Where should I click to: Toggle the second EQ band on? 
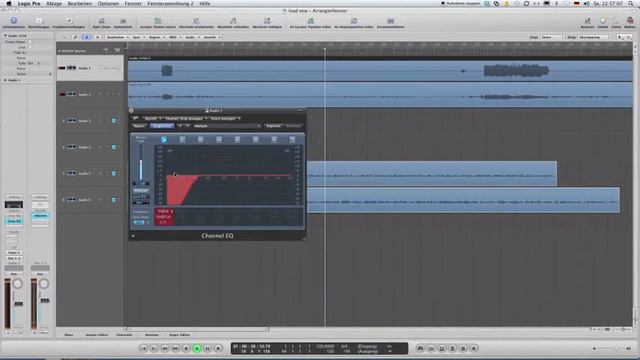pyautogui.click(x=182, y=140)
